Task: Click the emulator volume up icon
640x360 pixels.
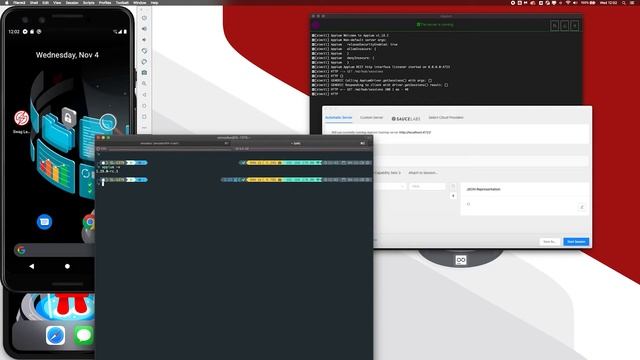Action: [144, 29]
